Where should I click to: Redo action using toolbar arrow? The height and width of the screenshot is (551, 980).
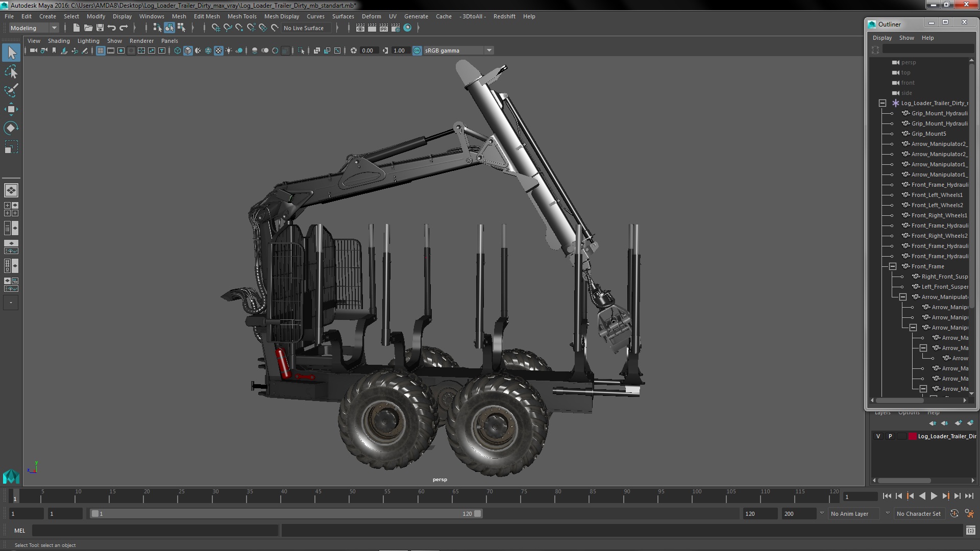[124, 28]
